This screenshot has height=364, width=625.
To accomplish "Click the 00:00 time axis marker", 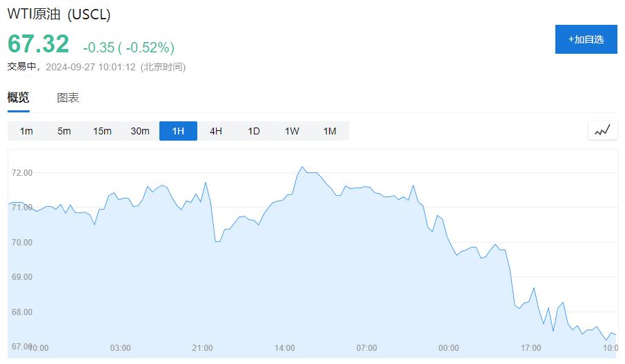I will coord(448,348).
